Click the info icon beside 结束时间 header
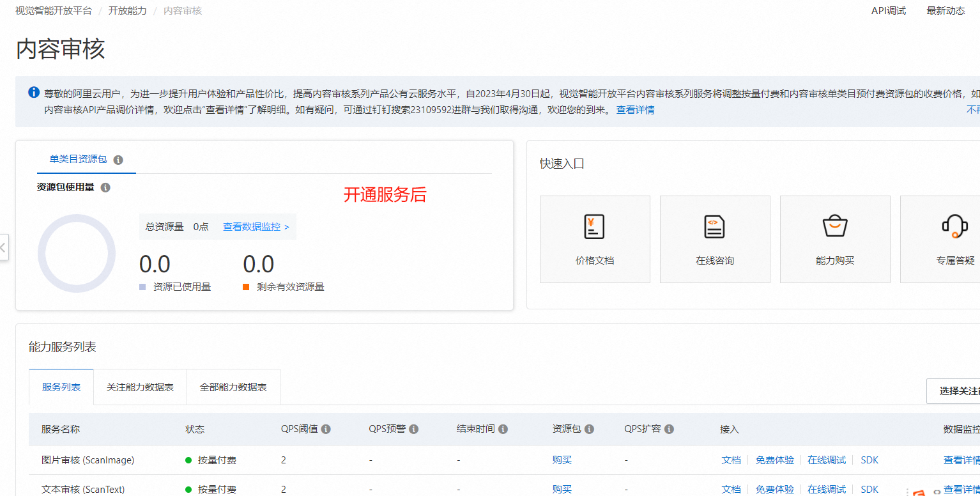This screenshot has height=496, width=980. (503, 429)
